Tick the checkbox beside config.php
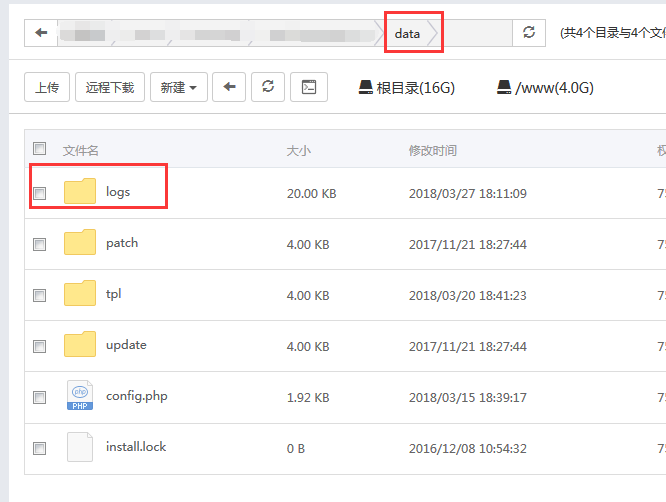The height and width of the screenshot is (502, 666). pos(40,397)
